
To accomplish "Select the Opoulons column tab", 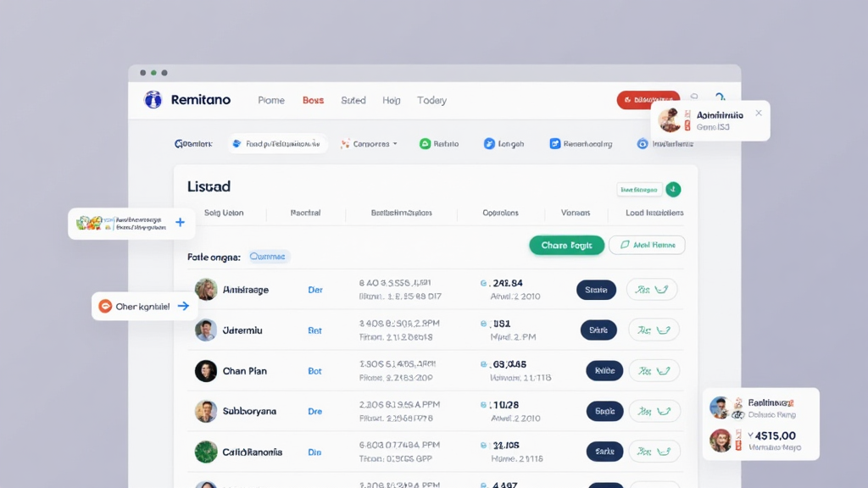I will pyautogui.click(x=500, y=213).
